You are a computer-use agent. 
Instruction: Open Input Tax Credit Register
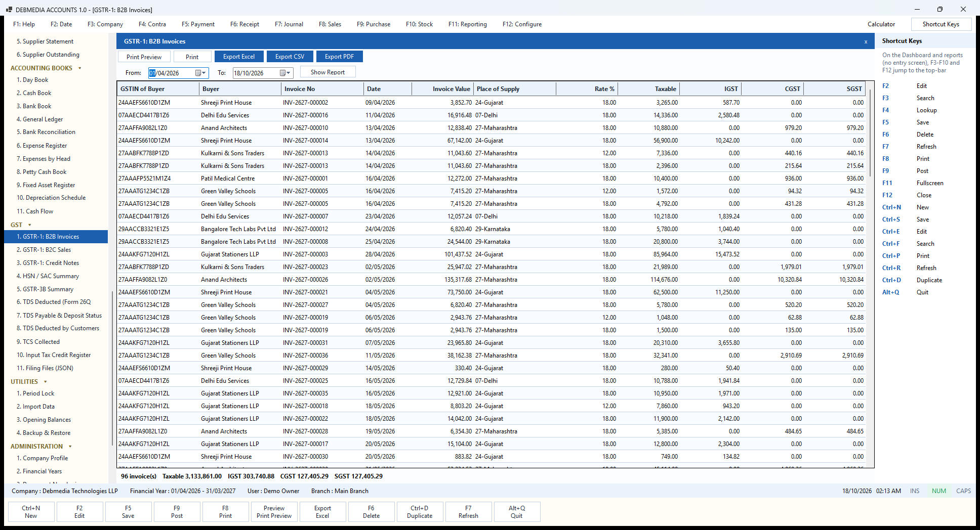(54, 355)
